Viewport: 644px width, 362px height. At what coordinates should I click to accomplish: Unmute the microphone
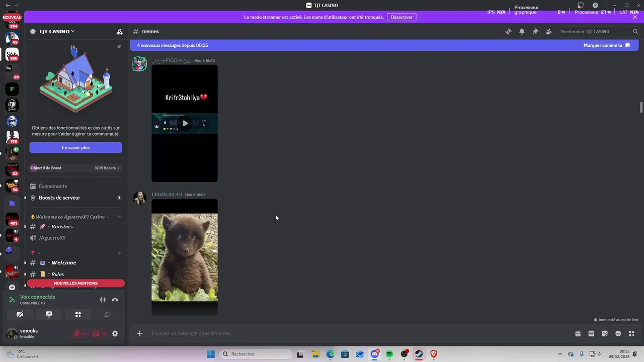(76, 333)
